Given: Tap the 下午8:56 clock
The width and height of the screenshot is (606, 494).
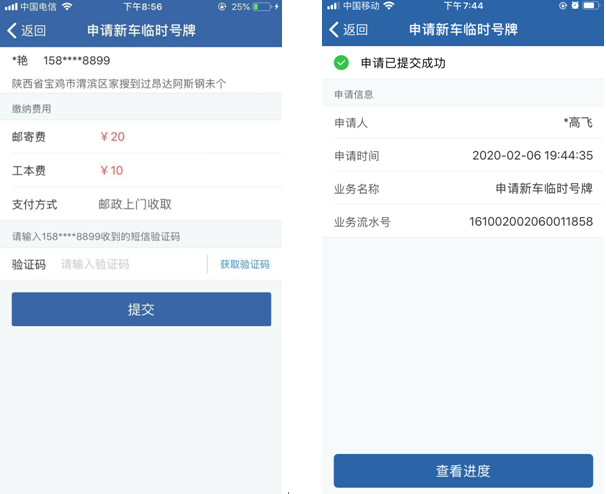Looking at the screenshot, I should 143,7.
